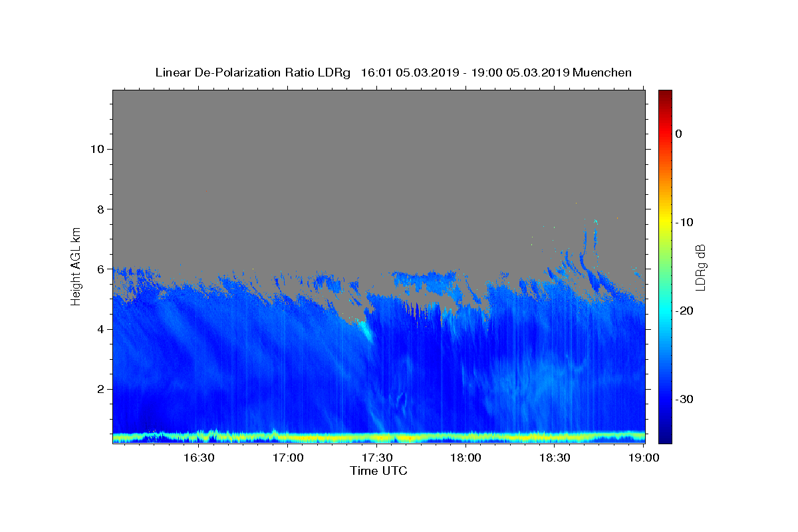Click the end time '19:00 05.03.2019' in the title
The width and height of the screenshot is (798, 532).
tap(520, 72)
